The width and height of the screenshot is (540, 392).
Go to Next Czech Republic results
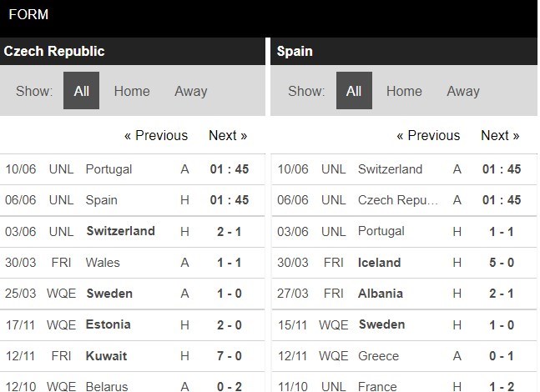click(228, 135)
